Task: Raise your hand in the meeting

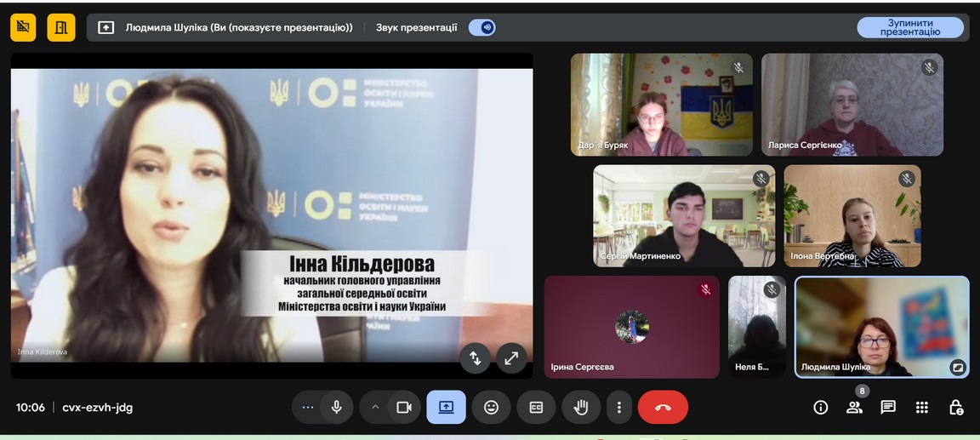Action: pos(581,408)
